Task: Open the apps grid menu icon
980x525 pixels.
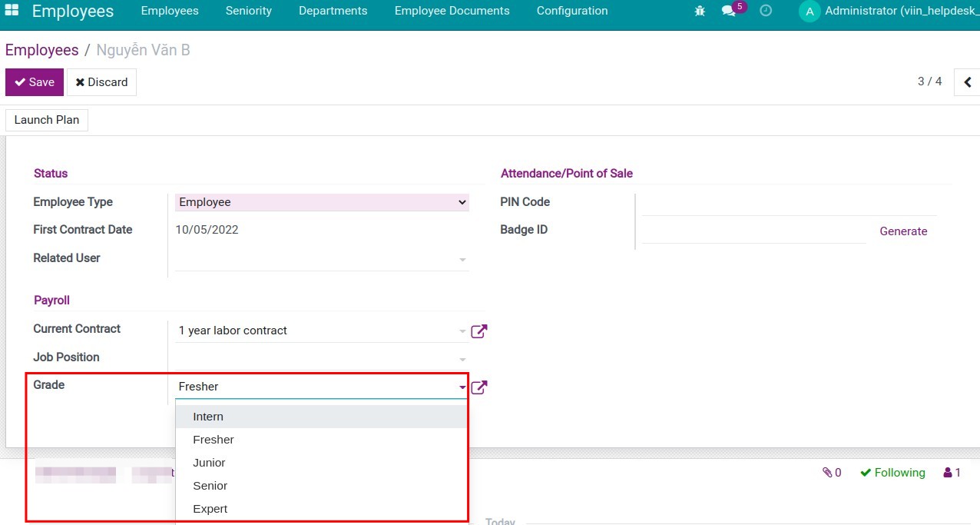Action: (10, 10)
